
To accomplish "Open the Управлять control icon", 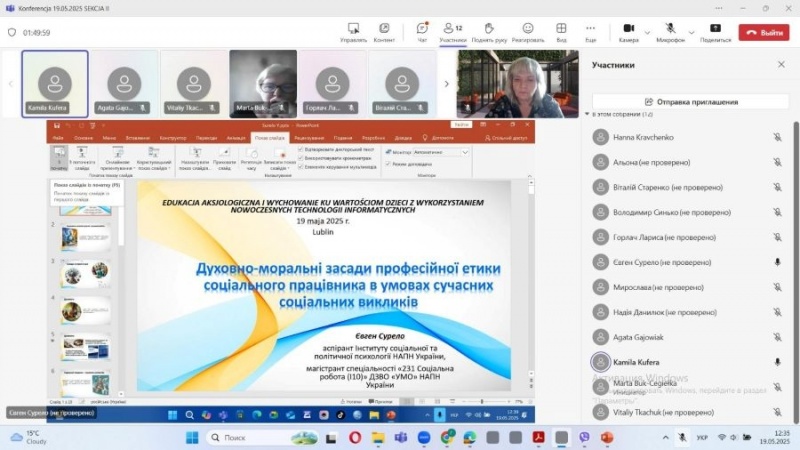I will coord(353,30).
